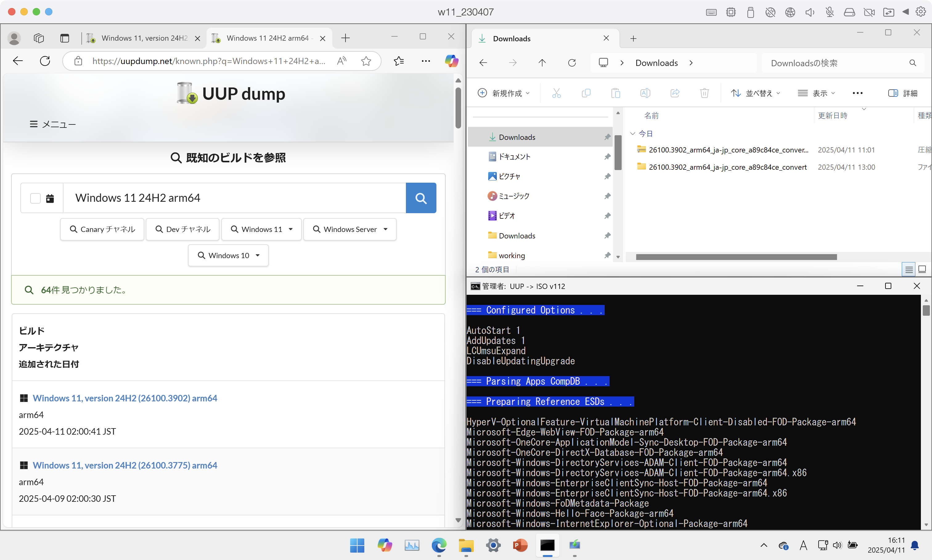Reload the UUP dump page
This screenshot has height=560, width=932.
45,61
